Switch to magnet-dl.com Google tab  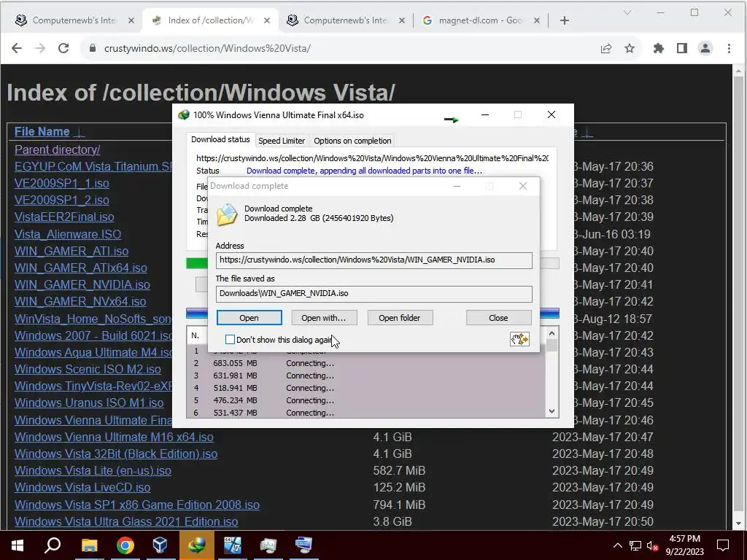[481, 20]
